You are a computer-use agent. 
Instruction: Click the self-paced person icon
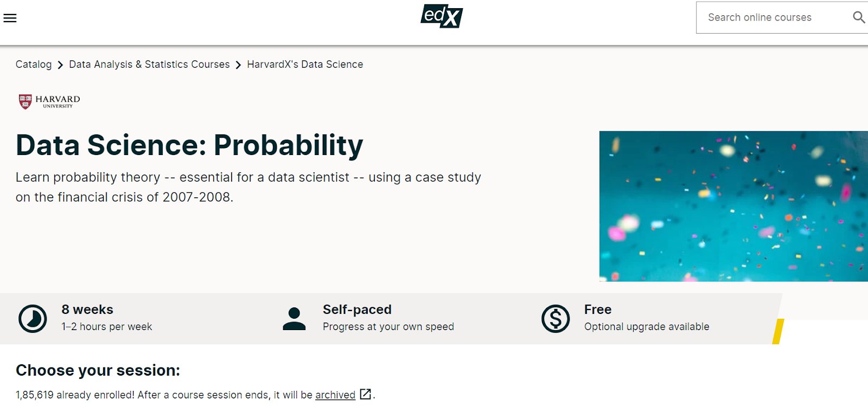[x=294, y=319]
